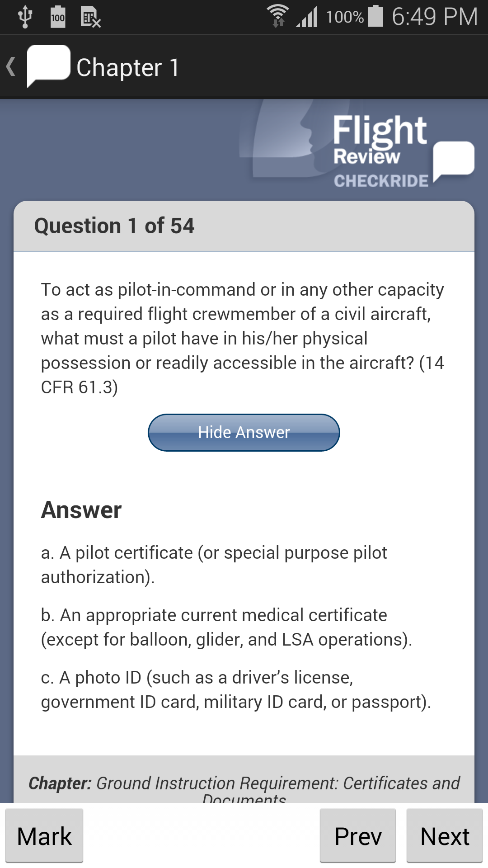488x868 pixels.
Task: Tap the back chevron to leave Chapter 1
Action: coord(10,66)
